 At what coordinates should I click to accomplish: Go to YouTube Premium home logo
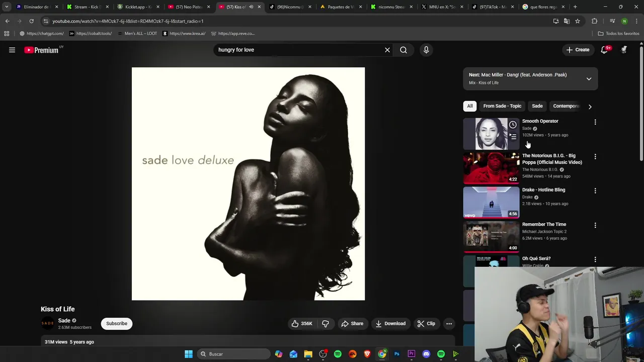(x=41, y=50)
